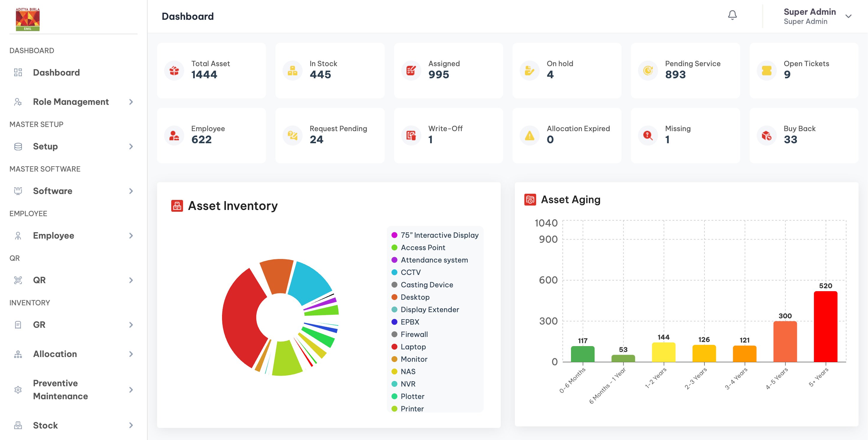Click the On hold card icon
868x440 pixels.
click(529, 70)
